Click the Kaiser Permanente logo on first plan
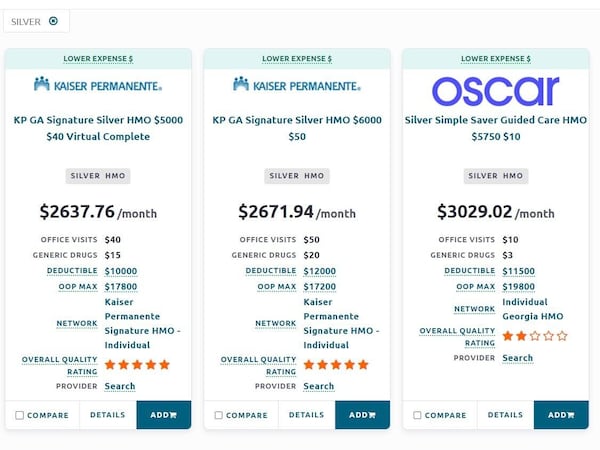 (97, 85)
